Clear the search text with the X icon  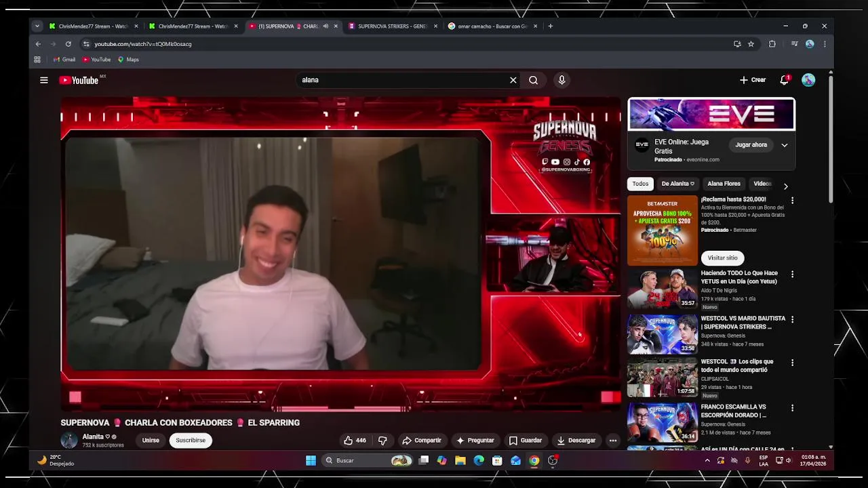[x=513, y=80]
